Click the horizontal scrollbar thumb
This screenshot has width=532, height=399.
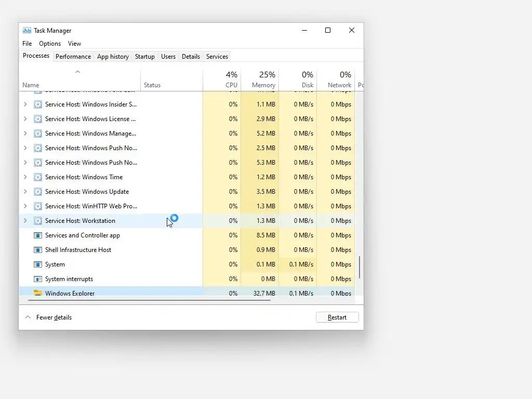[x=149, y=300]
